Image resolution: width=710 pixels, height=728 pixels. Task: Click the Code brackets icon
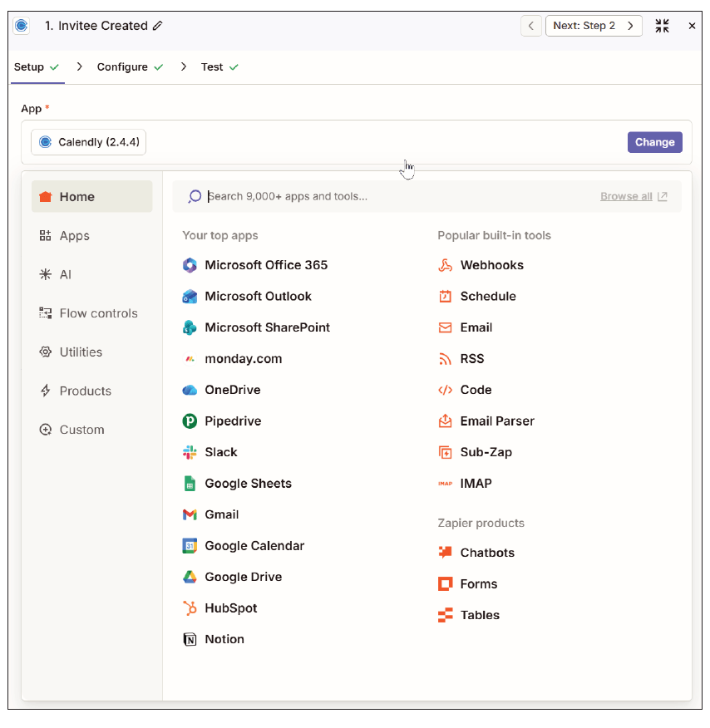coord(445,390)
